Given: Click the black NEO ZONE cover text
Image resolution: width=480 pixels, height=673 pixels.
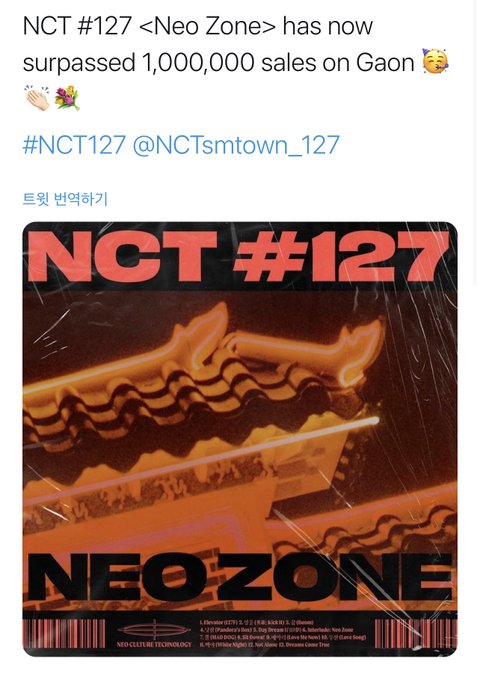Looking at the screenshot, I should coord(240,576).
